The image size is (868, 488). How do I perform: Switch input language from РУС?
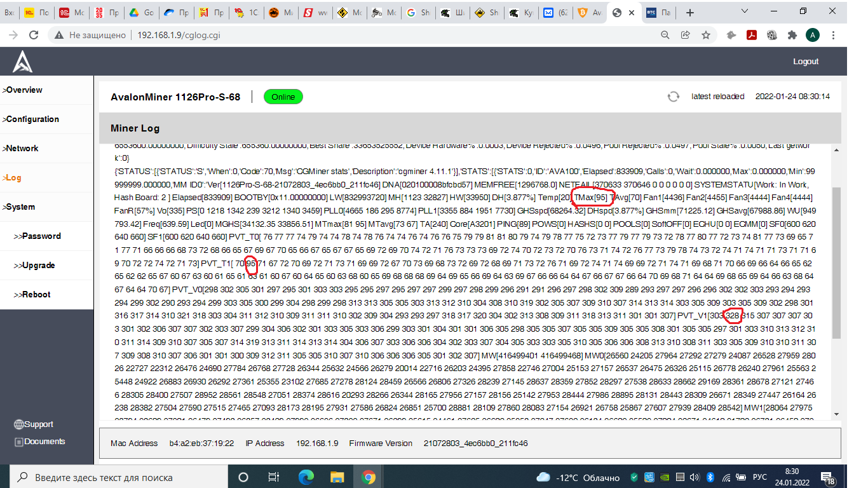tap(759, 478)
